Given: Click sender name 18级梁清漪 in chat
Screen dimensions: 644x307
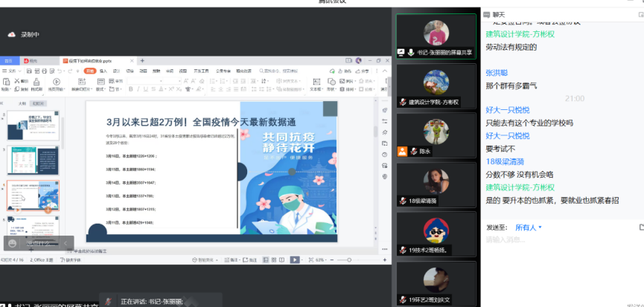Looking at the screenshot, I should point(505,161).
